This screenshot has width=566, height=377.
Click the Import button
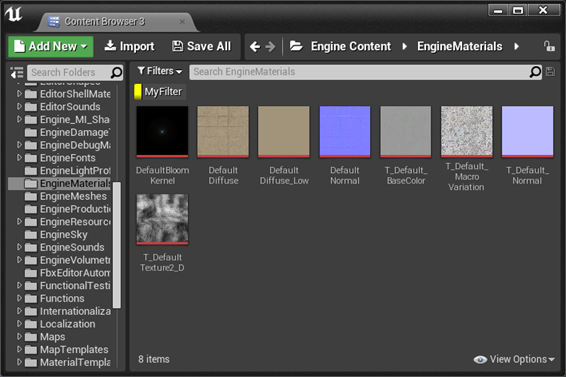pos(129,46)
